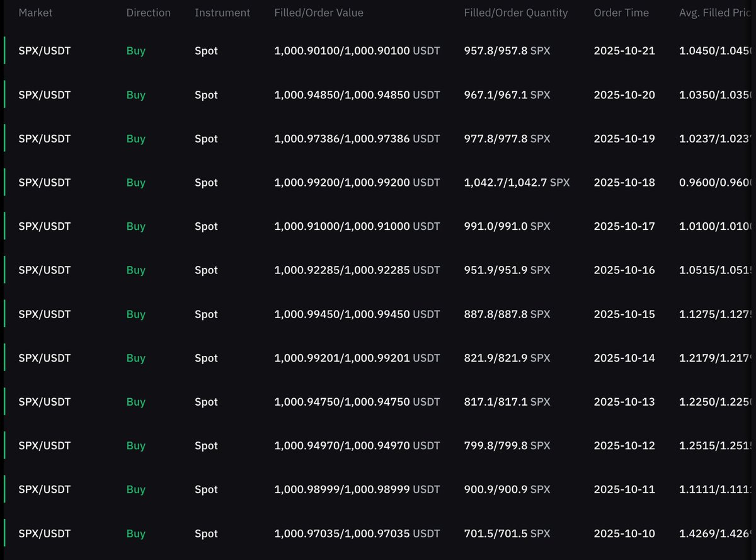Image resolution: width=756 pixels, height=560 pixels.
Task: Click the order date 2025-10-21
Action: coord(624,51)
